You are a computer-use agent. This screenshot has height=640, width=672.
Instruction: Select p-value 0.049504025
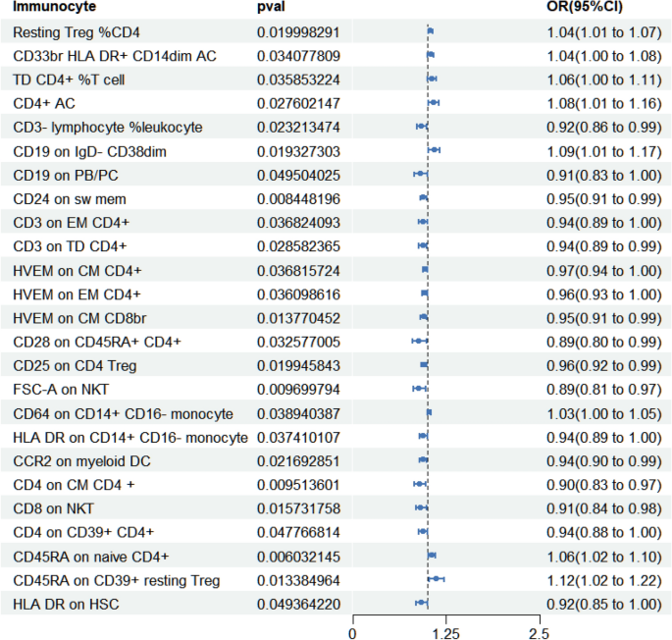point(298,176)
